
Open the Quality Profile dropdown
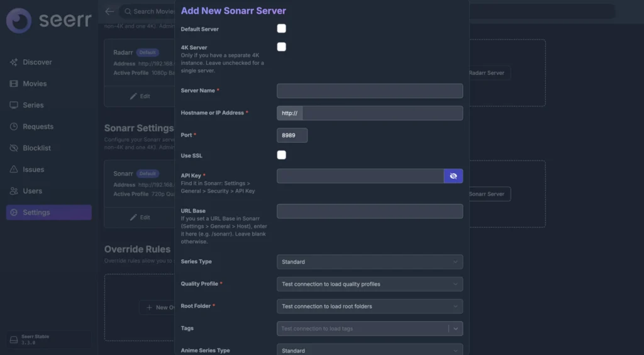(x=370, y=284)
